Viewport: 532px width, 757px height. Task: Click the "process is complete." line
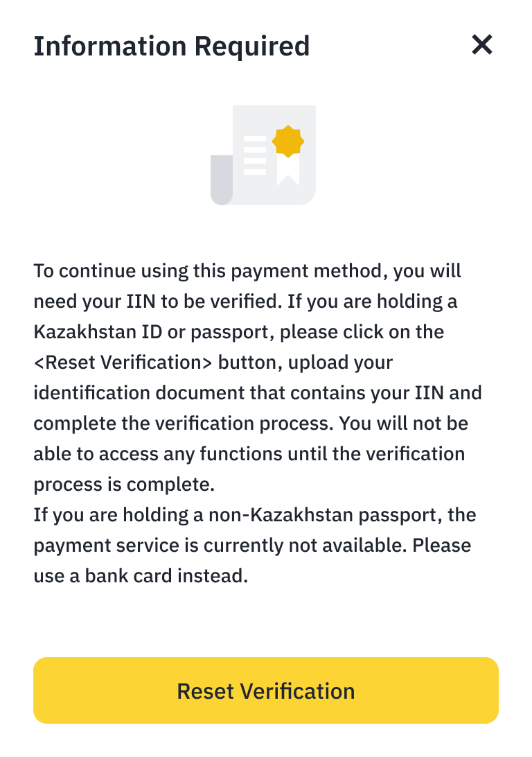point(124,484)
